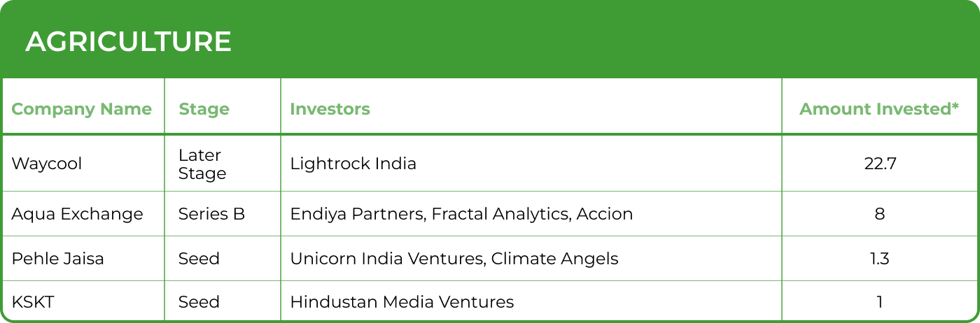Image resolution: width=980 pixels, height=323 pixels.
Task: Click the AGRICULTURE section title
Action: (128, 43)
